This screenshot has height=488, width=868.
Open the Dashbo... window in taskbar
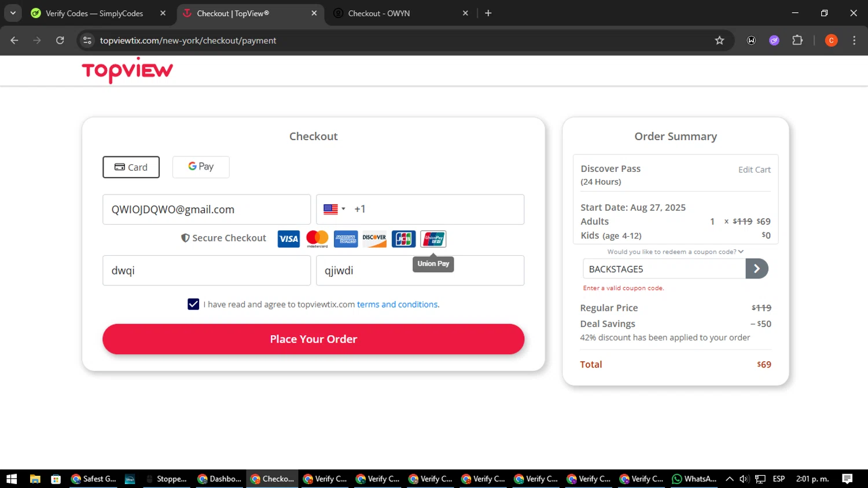coord(219,479)
